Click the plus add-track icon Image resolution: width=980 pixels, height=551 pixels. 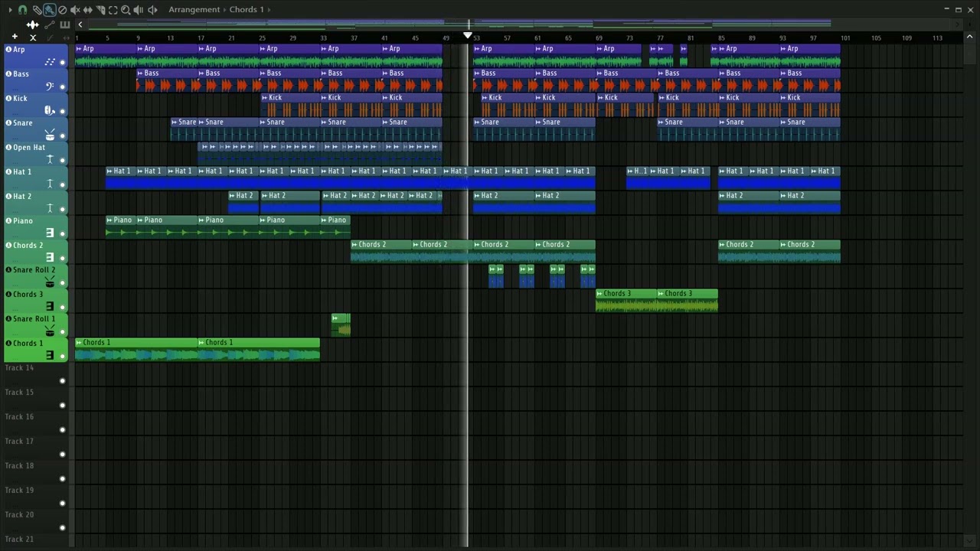click(15, 37)
